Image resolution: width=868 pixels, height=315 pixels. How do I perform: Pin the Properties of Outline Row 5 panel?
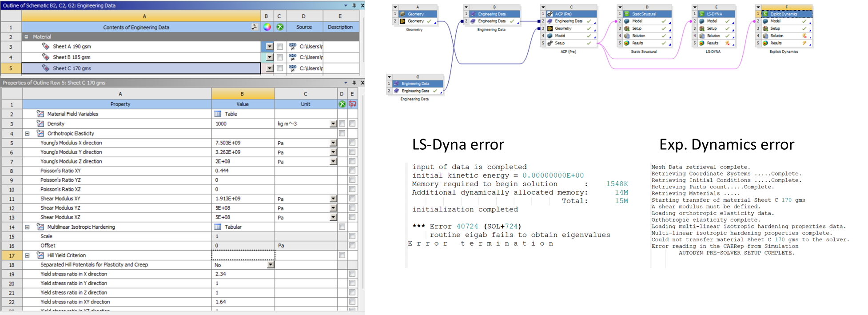point(354,83)
